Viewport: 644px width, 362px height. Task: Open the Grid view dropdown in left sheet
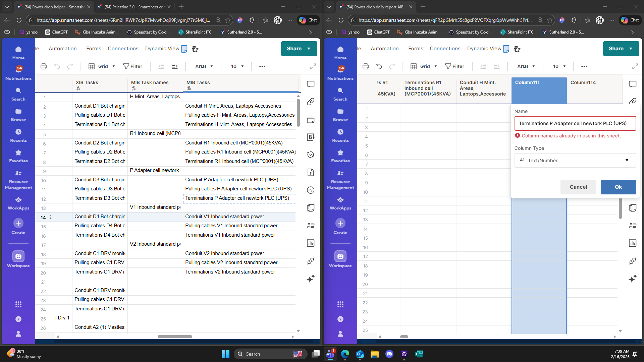[102, 66]
